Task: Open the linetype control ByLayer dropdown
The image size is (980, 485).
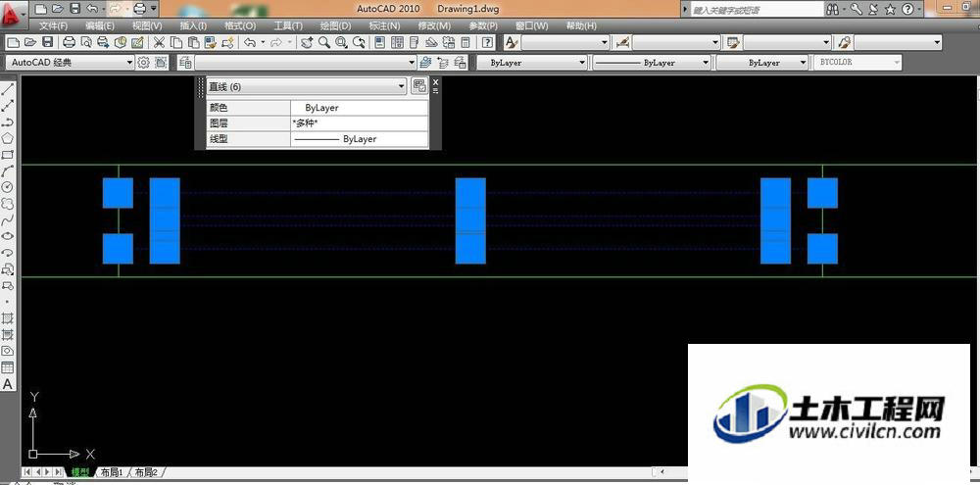Action: [x=652, y=63]
